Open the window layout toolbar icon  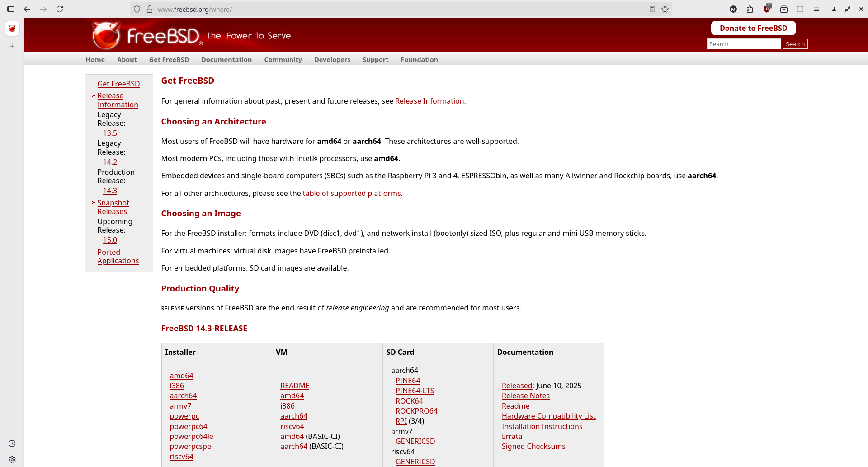[x=800, y=9]
